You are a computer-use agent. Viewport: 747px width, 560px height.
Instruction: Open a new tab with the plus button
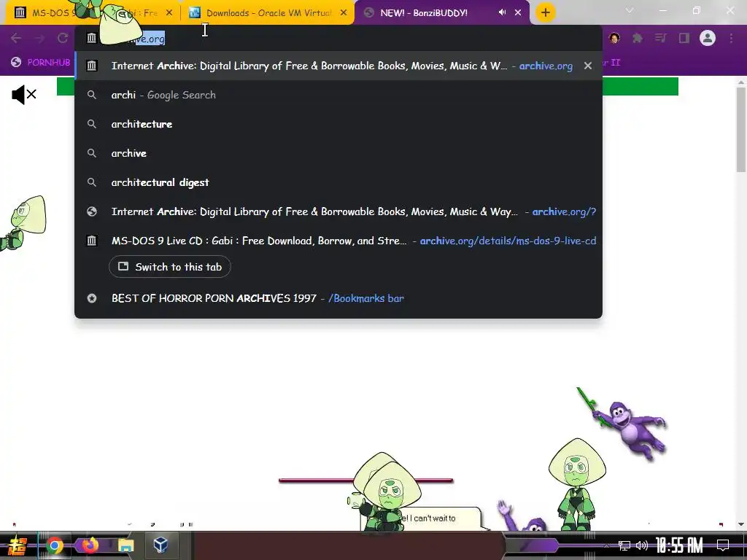coord(546,12)
